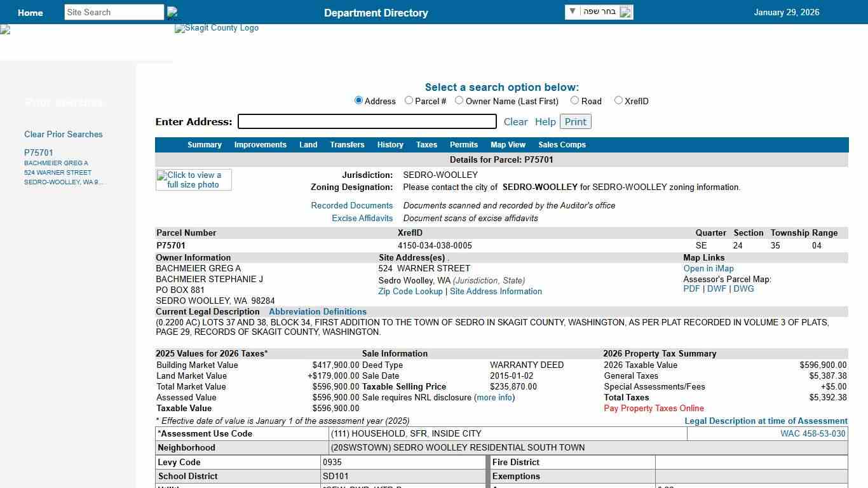The image size is (868, 488).
Task: Choose the Owner Name search option
Action: point(459,100)
